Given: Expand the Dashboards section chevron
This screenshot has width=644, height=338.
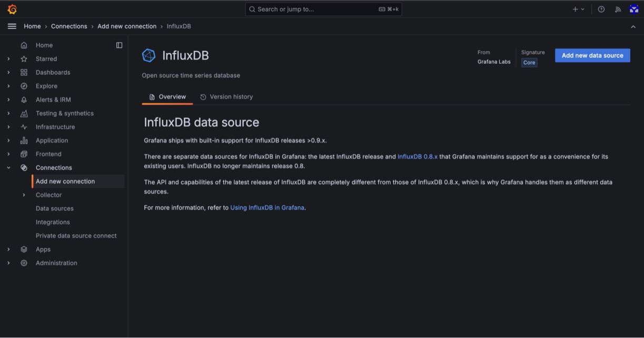Looking at the screenshot, I should [x=8, y=73].
